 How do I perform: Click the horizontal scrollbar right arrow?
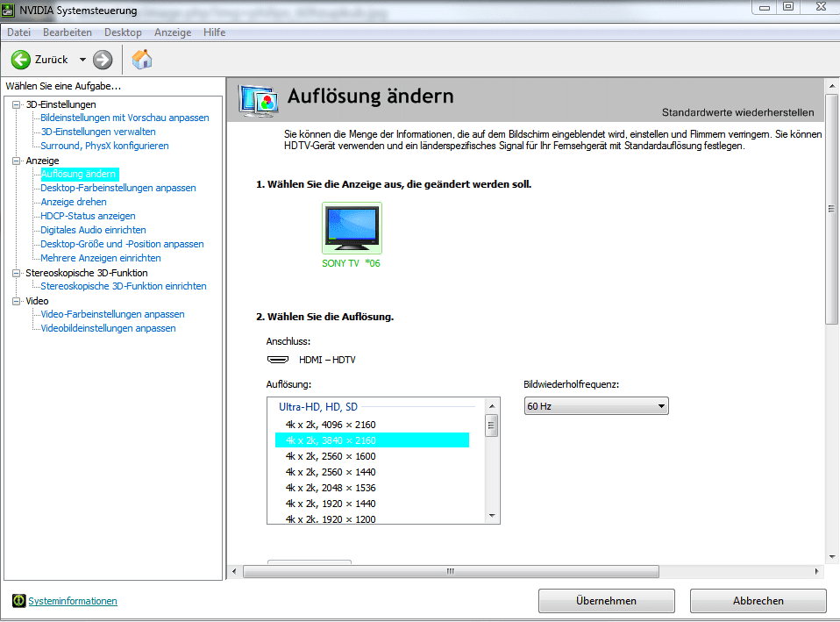(816, 572)
